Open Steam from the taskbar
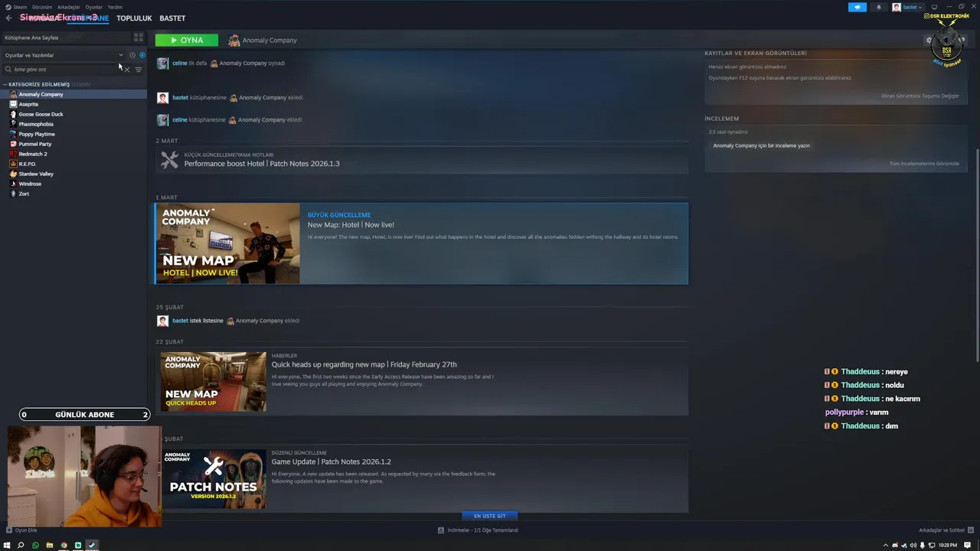The width and height of the screenshot is (980, 551). [92, 546]
